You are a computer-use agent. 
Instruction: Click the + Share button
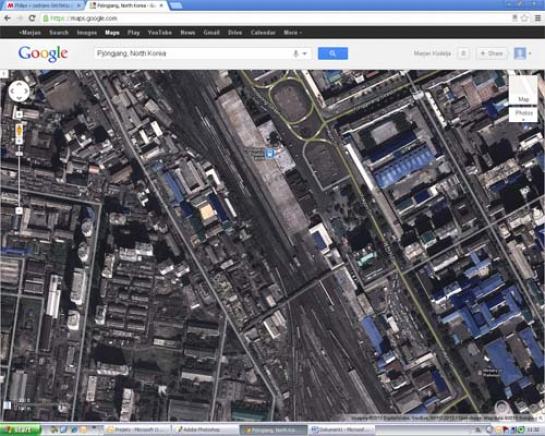(491, 54)
